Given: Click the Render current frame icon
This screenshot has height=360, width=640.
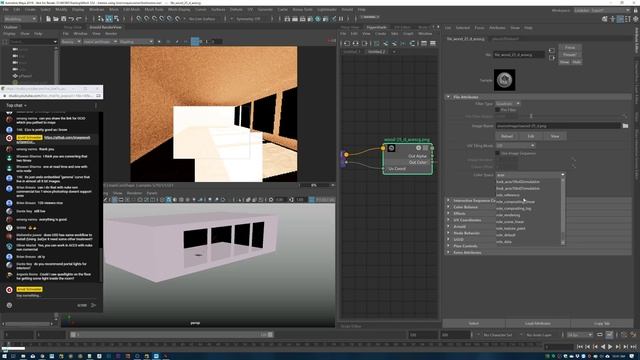Looking at the screenshot, I should click(x=295, y=19).
